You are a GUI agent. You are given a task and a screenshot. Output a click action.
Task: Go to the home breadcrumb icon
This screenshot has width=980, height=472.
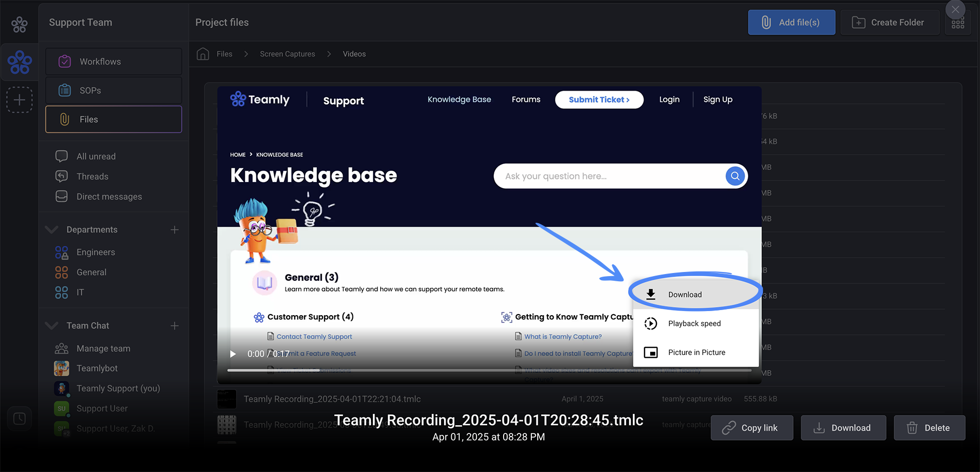pyautogui.click(x=203, y=54)
